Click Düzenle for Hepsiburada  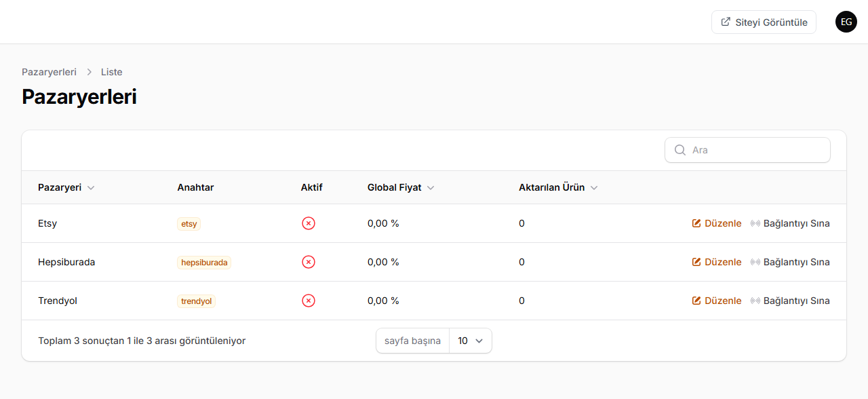click(717, 262)
